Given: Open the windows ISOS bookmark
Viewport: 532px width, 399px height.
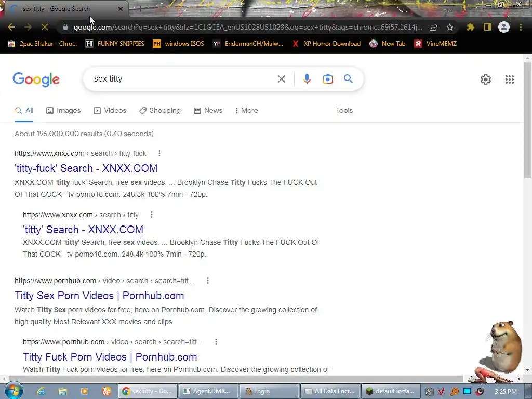Looking at the screenshot, I should [x=179, y=44].
